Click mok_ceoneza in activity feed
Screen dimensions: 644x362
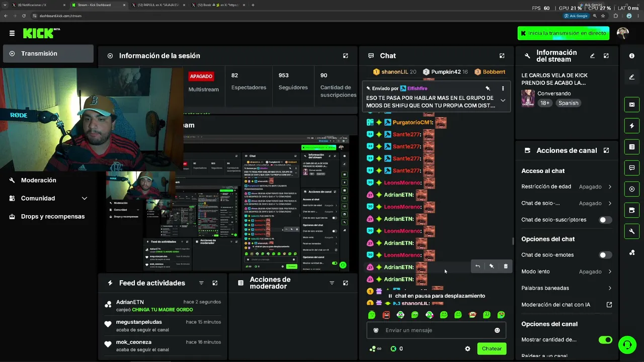[x=134, y=342]
